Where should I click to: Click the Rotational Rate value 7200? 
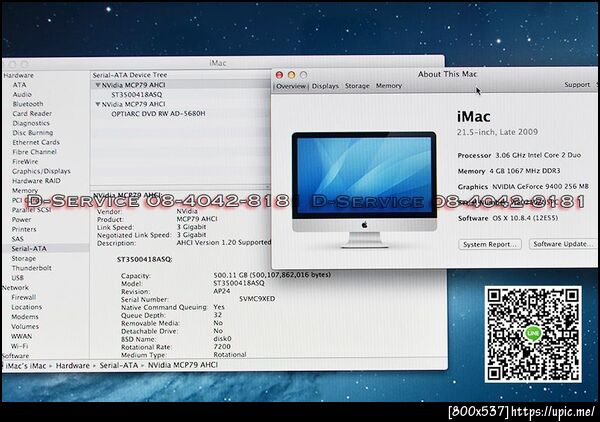[x=222, y=347]
